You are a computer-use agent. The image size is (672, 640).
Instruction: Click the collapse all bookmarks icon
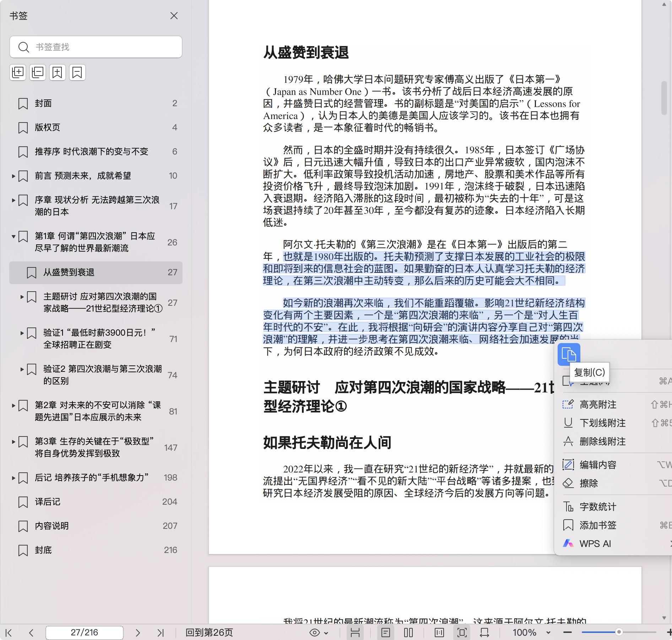pos(38,72)
